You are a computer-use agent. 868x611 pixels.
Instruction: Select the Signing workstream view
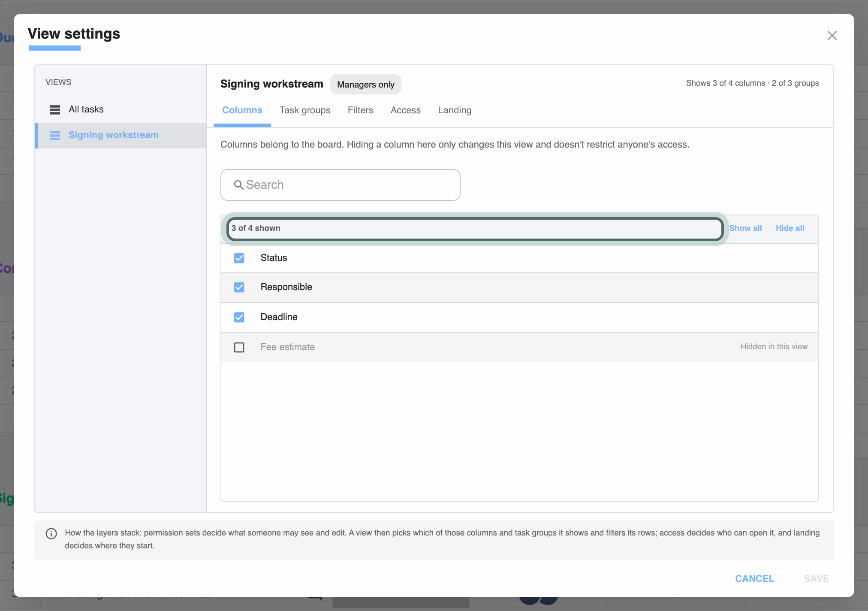coord(121,135)
